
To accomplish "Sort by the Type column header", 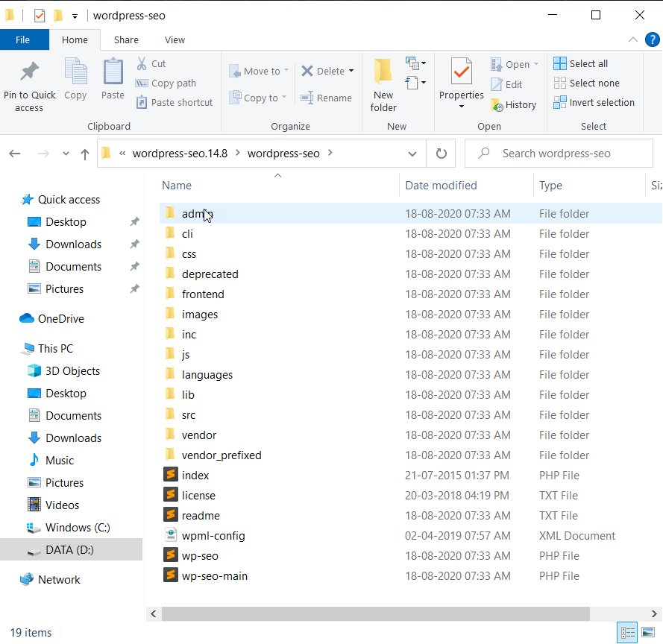I will click(550, 186).
